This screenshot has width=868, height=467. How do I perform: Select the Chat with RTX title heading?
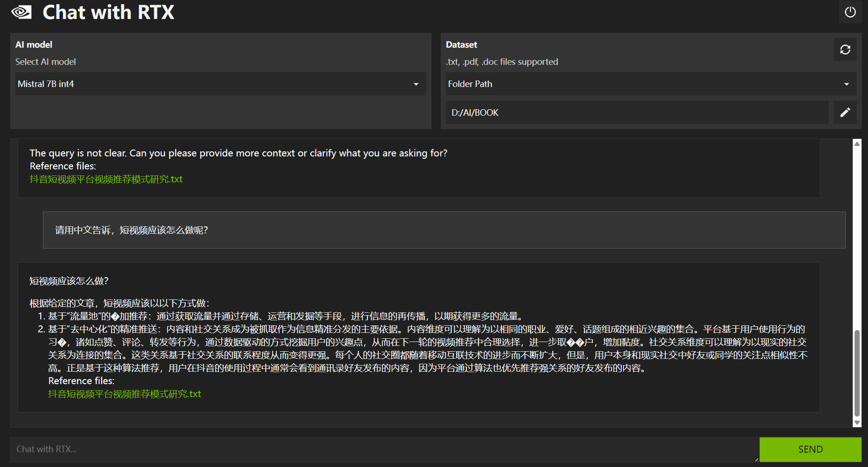[108, 12]
